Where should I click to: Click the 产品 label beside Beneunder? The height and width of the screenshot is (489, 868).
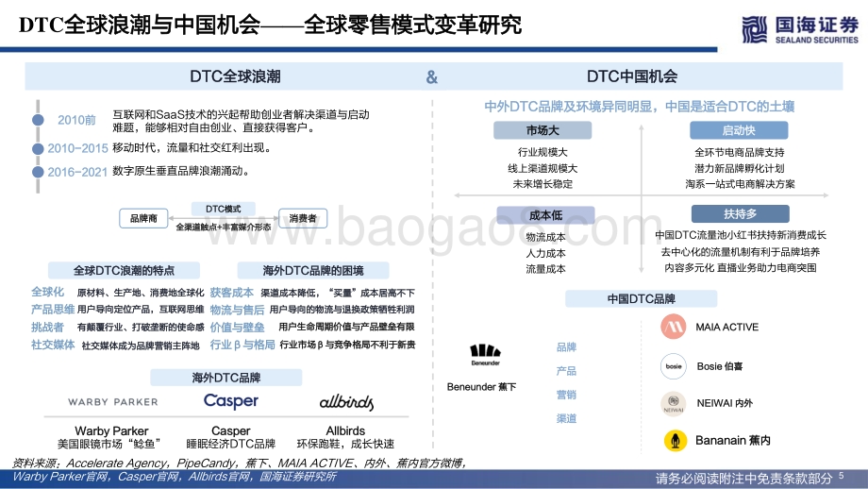click(x=566, y=371)
